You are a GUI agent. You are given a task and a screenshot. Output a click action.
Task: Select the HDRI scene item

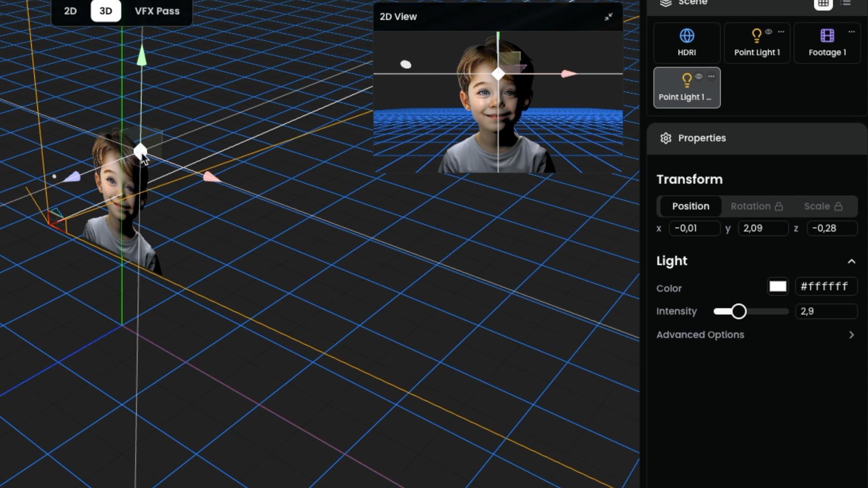pyautogui.click(x=687, y=43)
